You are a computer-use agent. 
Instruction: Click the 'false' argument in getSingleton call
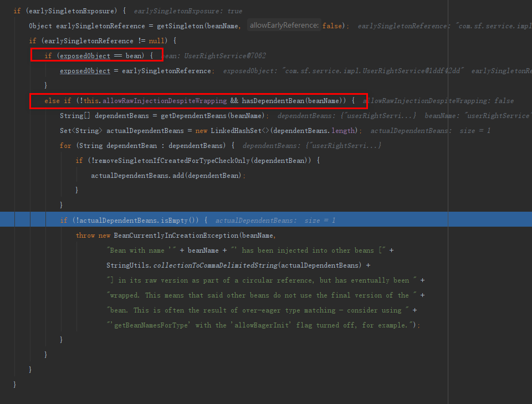332,26
